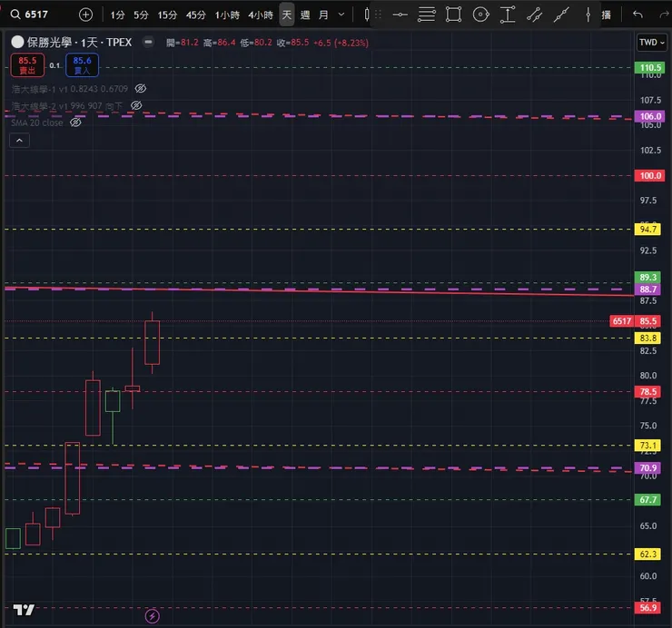The width and height of the screenshot is (672, 628).
Task: Click the 開=81.2 open value
Action: (x=183, y=43)
